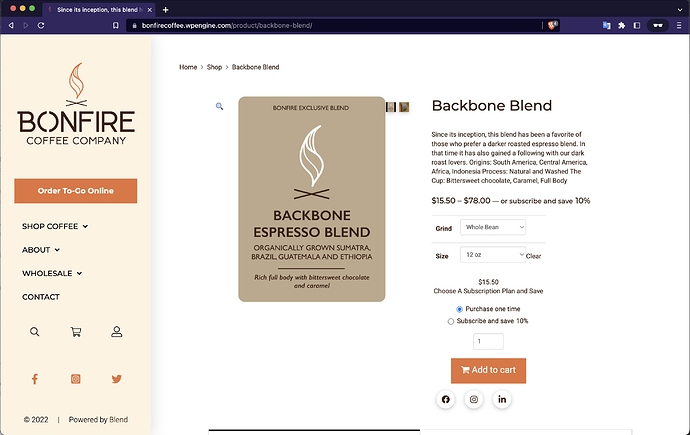690x435 pixels.
Task: Click the quantity input field
Action: [x=488, y=342]
